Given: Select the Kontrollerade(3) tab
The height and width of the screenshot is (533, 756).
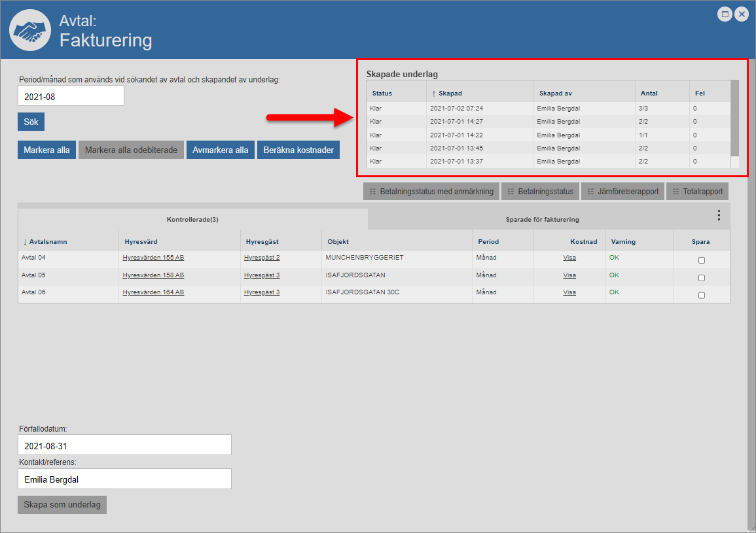Looking at the screenshot, I should tap(192, 220).
